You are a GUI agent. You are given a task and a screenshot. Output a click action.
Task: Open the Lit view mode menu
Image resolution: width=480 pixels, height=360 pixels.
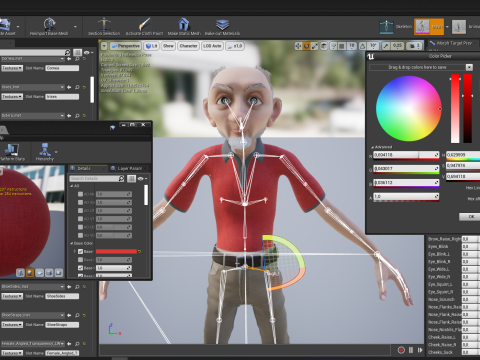click(x=151, y=46)
